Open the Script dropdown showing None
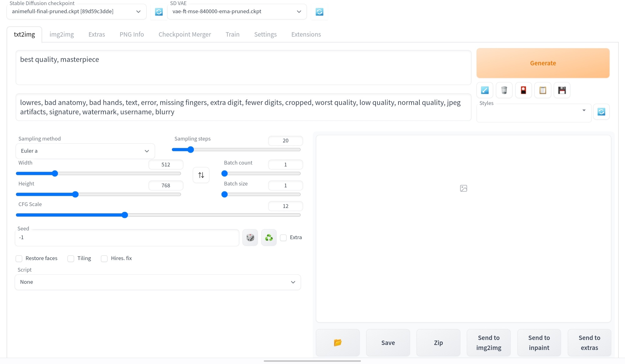The height and width of the screenshot is (364, 625). pyautogui.click(x=157, y=282)
